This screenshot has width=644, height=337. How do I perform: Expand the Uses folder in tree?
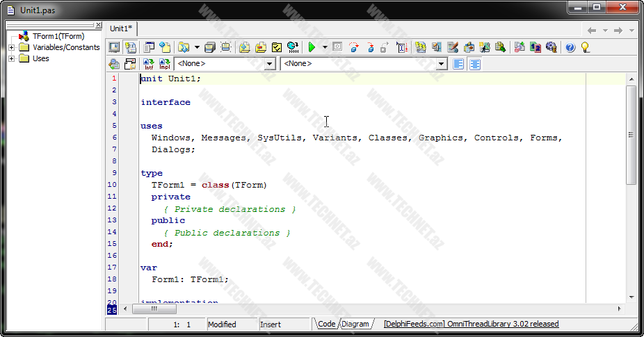12,58
